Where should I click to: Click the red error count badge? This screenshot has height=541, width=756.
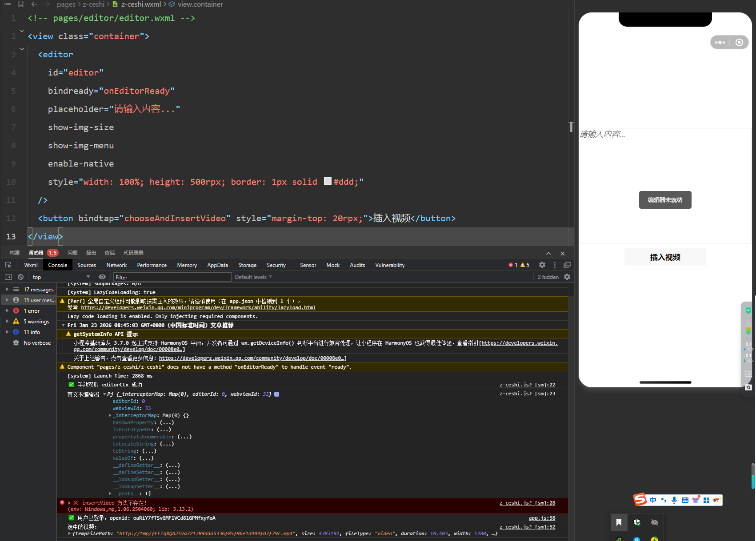click(x=513, y=265)
